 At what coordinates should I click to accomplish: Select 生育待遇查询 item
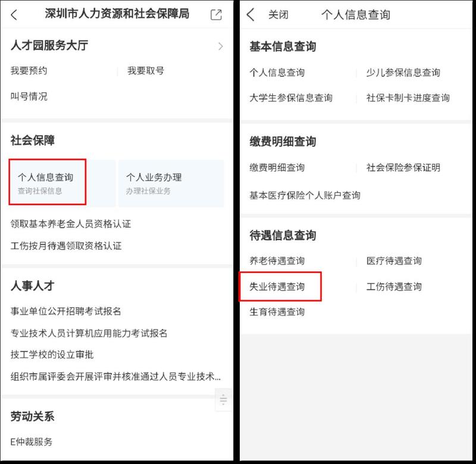[277, 312]
